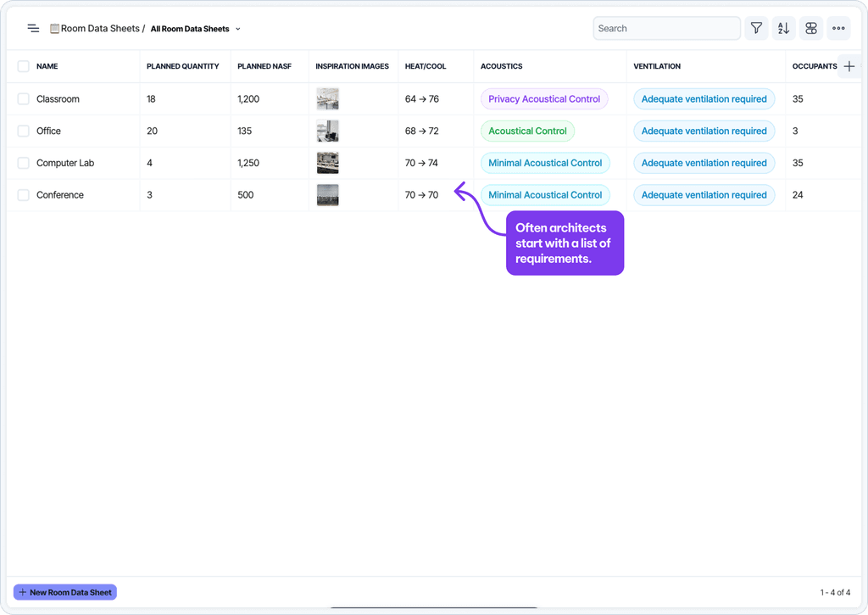
Task: Click the A-Z sort icon
Action: click(783, 28)
